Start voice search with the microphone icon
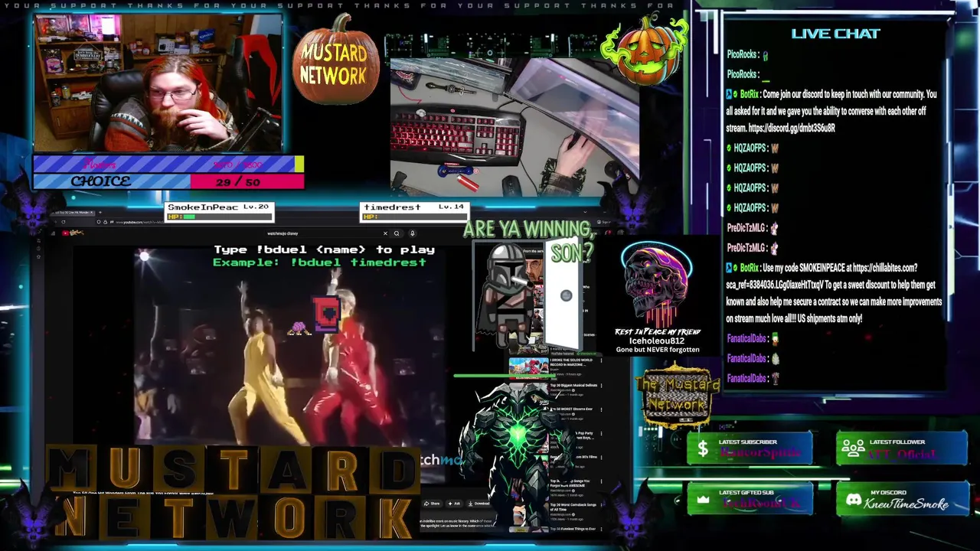 pyautogui.click(x=412, y=233)
